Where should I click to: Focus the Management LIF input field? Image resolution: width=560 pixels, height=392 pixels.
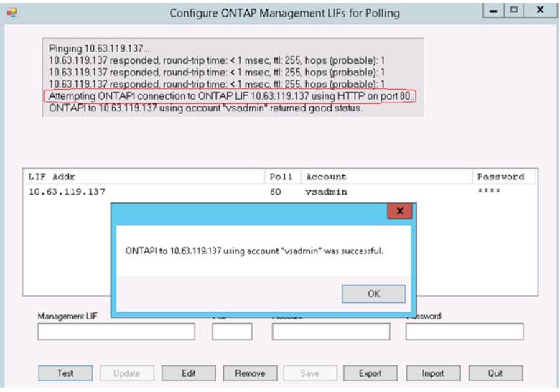point(116,331)
